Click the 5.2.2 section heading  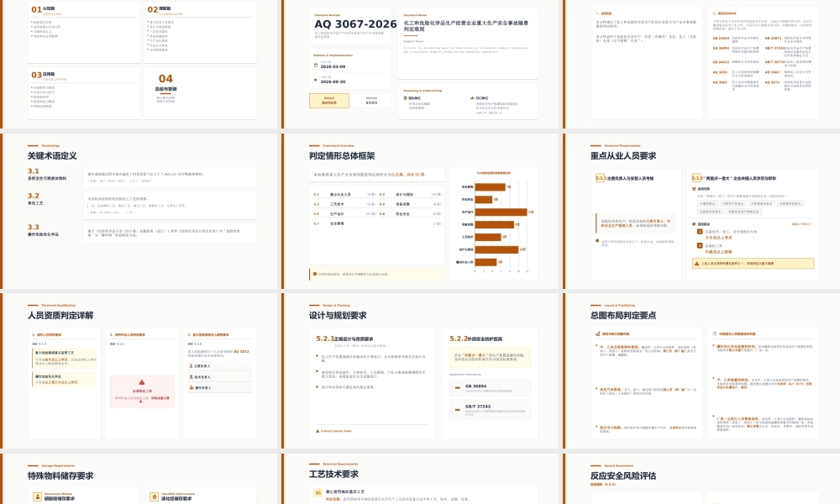point(475,339)
